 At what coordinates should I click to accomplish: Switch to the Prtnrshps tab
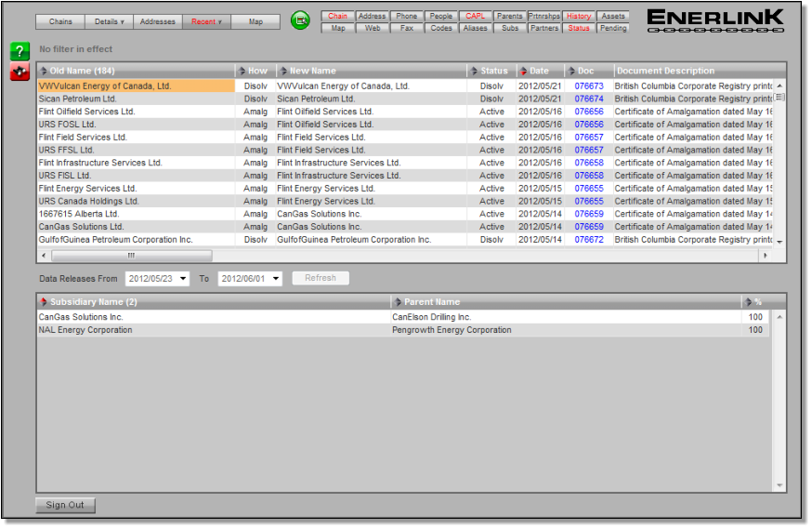pos(544,16)
